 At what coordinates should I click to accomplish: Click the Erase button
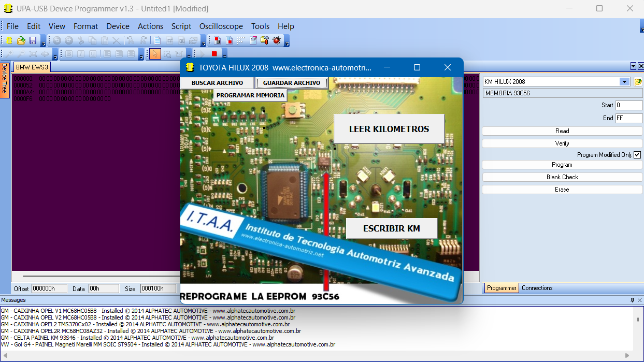562,190
